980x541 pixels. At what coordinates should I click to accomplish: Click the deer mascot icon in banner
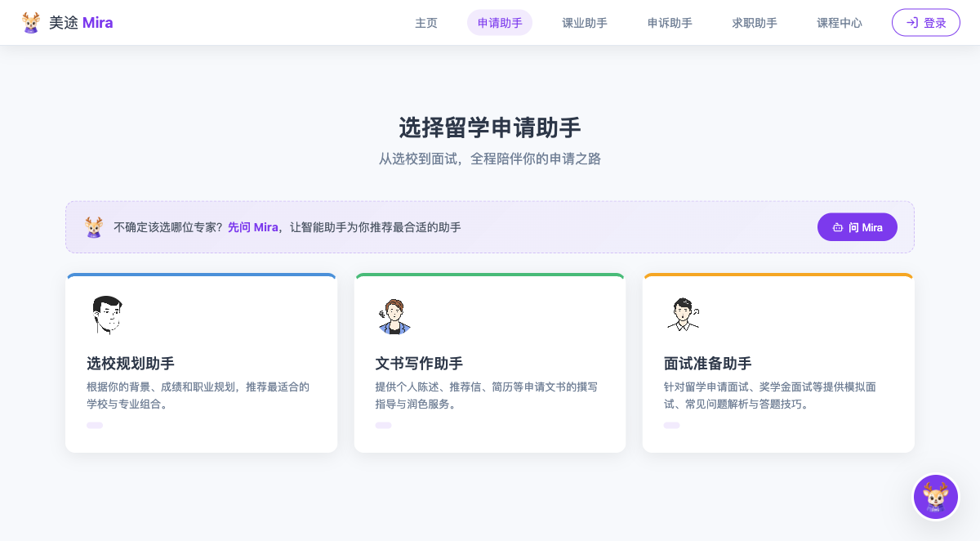(x=94, y=227)
